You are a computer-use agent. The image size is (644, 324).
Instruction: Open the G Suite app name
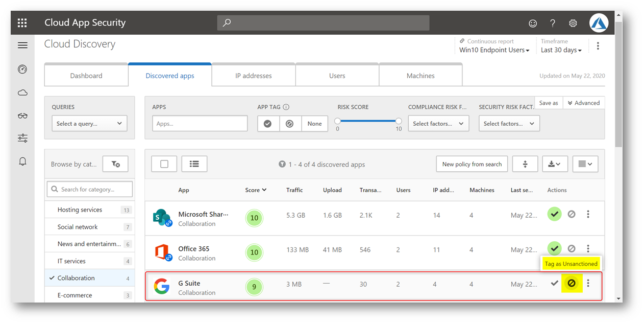(189, 283)
